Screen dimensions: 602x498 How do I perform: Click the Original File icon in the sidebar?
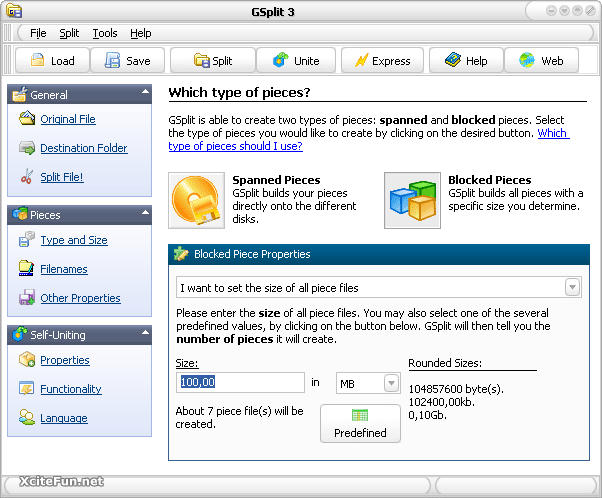pos(27,118)
